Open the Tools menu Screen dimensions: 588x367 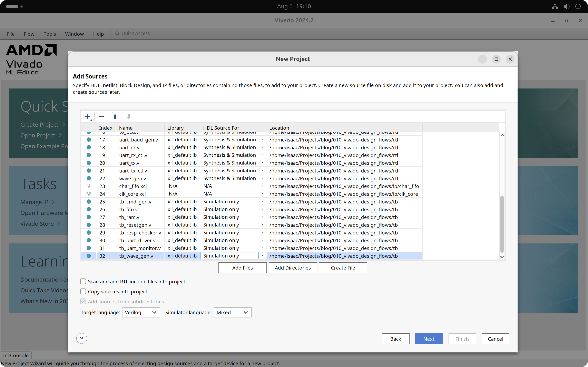pos(50,34)
